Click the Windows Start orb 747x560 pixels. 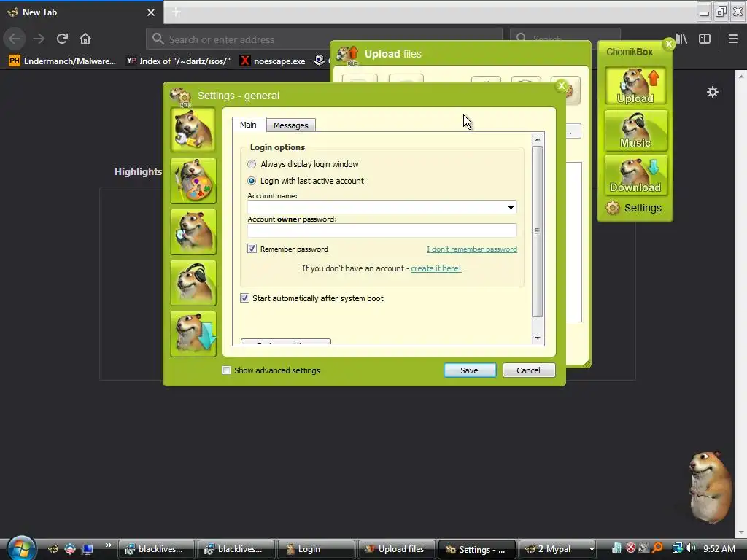click(x=21, y=548)
